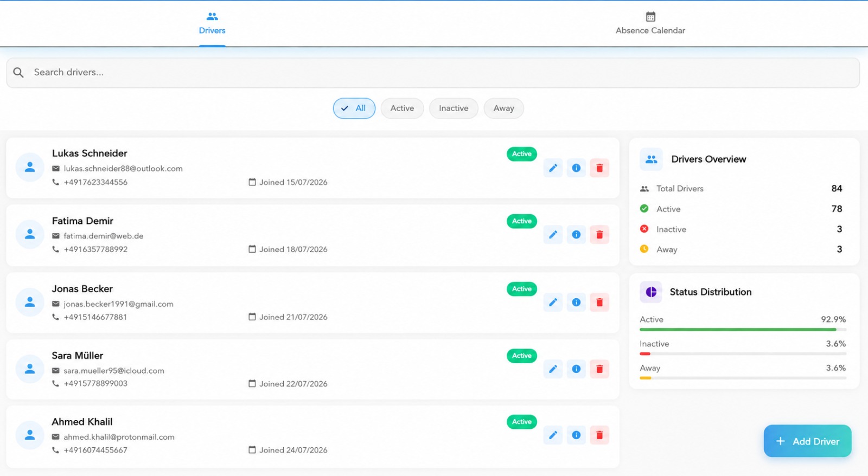Click Jonas Becker's Active status badge
Screen dimensions: 868x476
tap(522, 289)
